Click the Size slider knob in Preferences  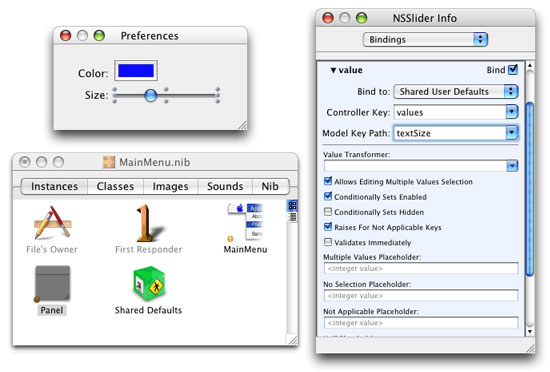click(151, 95)
